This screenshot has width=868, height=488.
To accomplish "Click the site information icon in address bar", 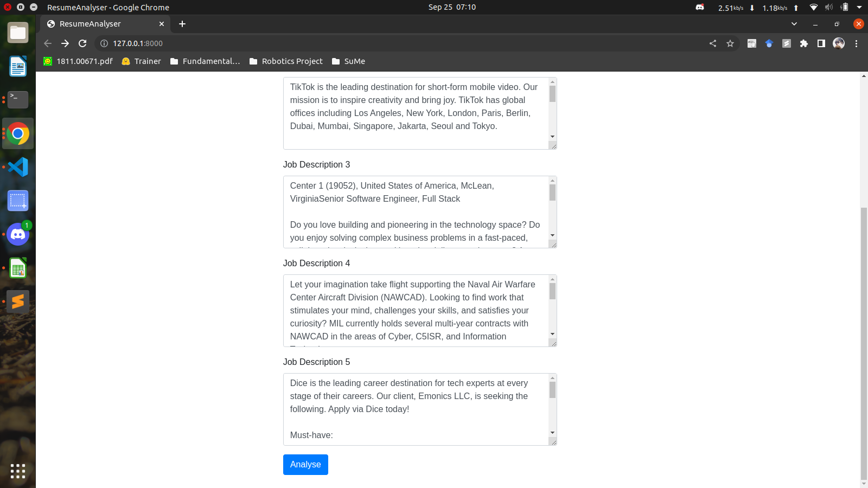I will [x=104, y=43].
